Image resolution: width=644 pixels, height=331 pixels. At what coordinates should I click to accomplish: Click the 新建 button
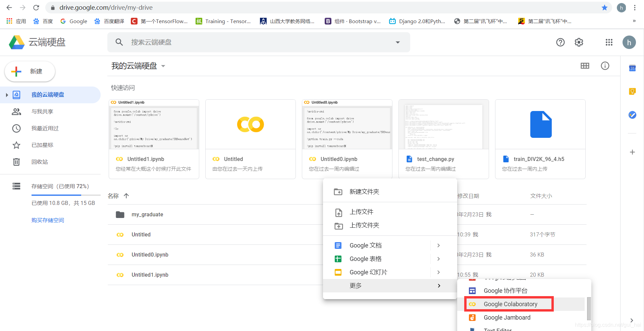[30, 71]
